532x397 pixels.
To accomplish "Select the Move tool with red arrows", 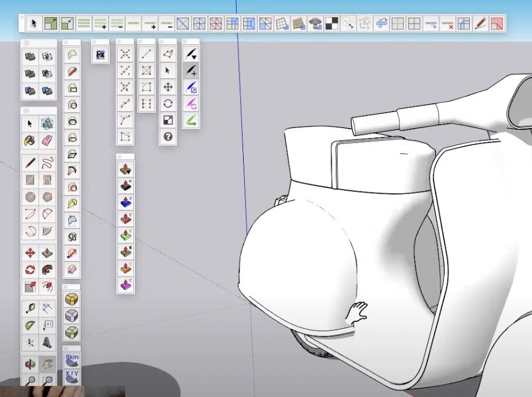I will pos(30,253).
